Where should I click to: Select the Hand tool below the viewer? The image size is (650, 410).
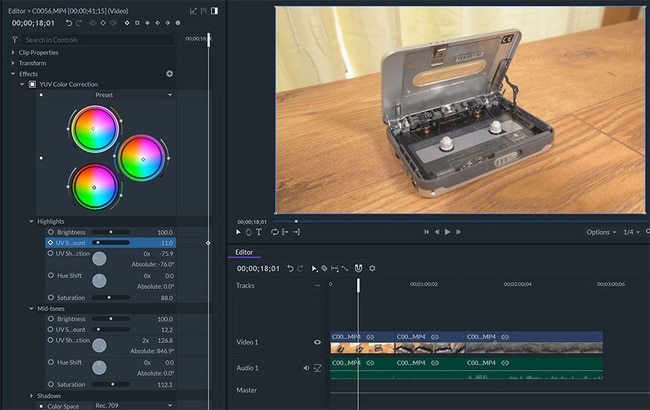pyautogui.click(x=250, y=232)
